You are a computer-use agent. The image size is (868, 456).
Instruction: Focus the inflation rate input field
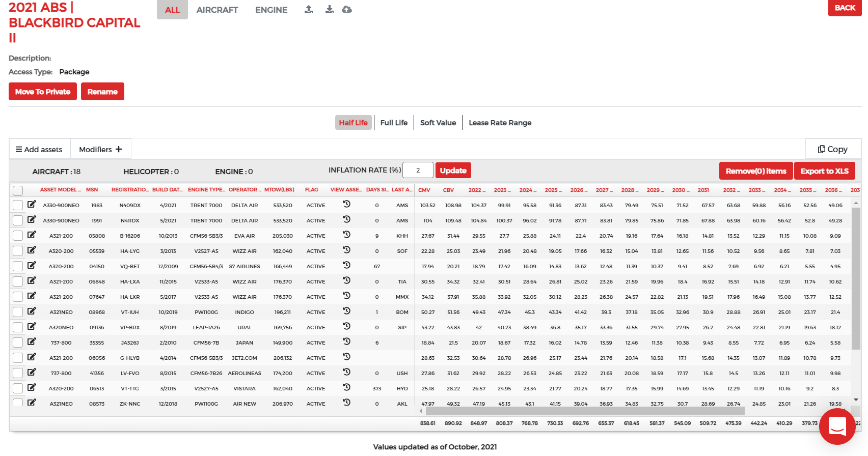tap(418, 170)
